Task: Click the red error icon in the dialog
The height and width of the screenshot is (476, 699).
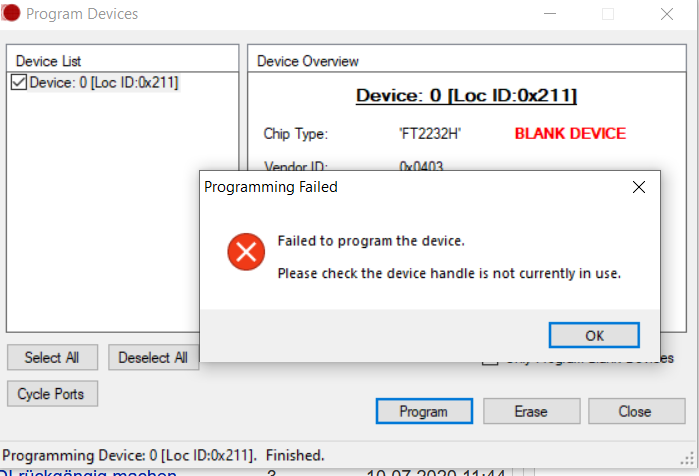Action: point(246,252)
